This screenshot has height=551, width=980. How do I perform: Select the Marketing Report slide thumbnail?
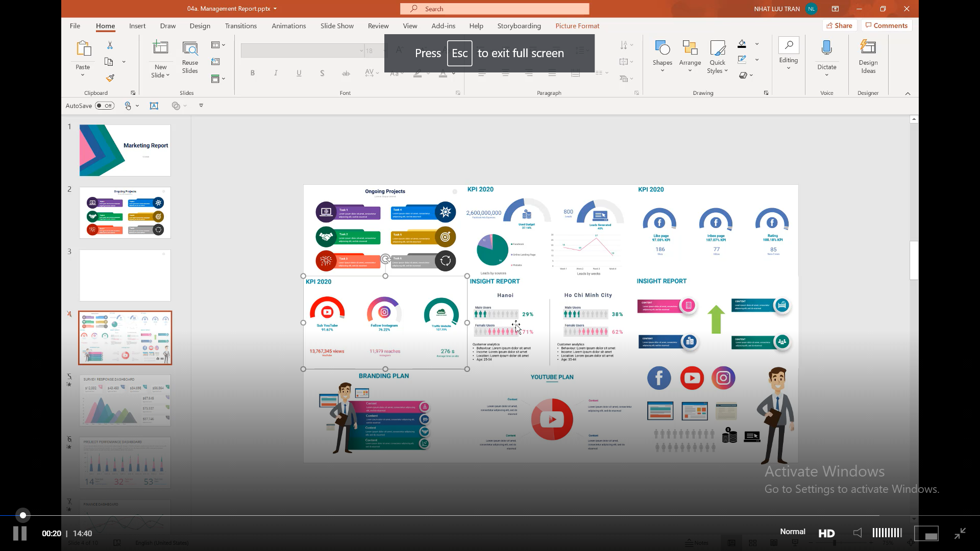(x=125, y=151)
